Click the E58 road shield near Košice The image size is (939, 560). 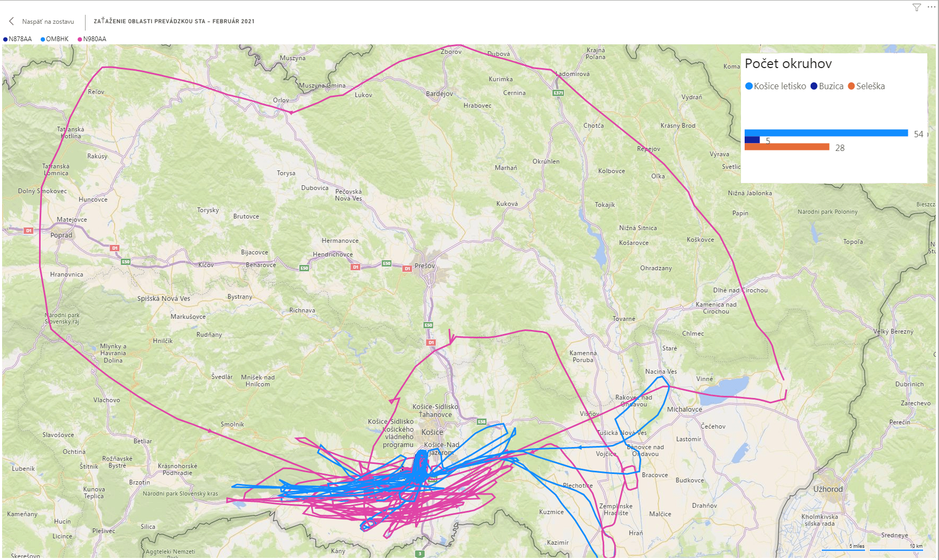pos(482,422)
